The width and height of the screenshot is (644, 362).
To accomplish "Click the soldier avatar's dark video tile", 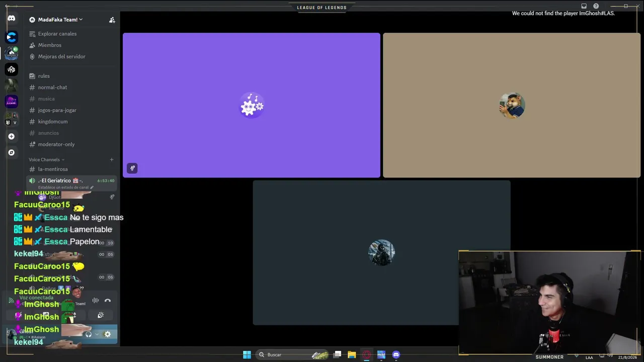I will [381, 252].
